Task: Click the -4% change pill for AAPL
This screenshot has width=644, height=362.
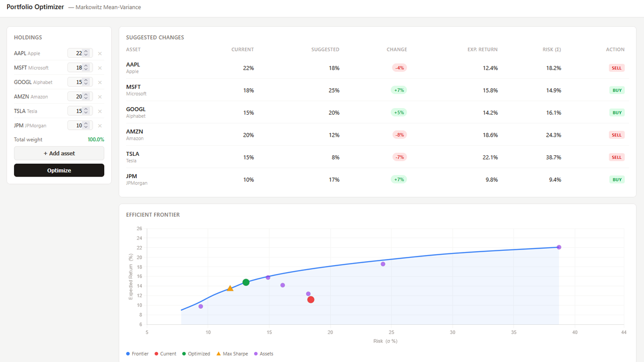Action: [x=400, y=68]
